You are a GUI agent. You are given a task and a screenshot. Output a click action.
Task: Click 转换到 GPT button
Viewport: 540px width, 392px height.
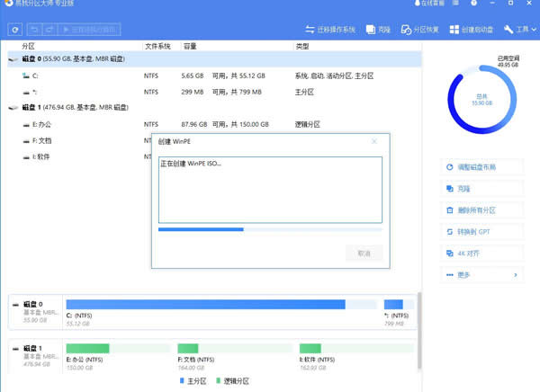[482, 232]
